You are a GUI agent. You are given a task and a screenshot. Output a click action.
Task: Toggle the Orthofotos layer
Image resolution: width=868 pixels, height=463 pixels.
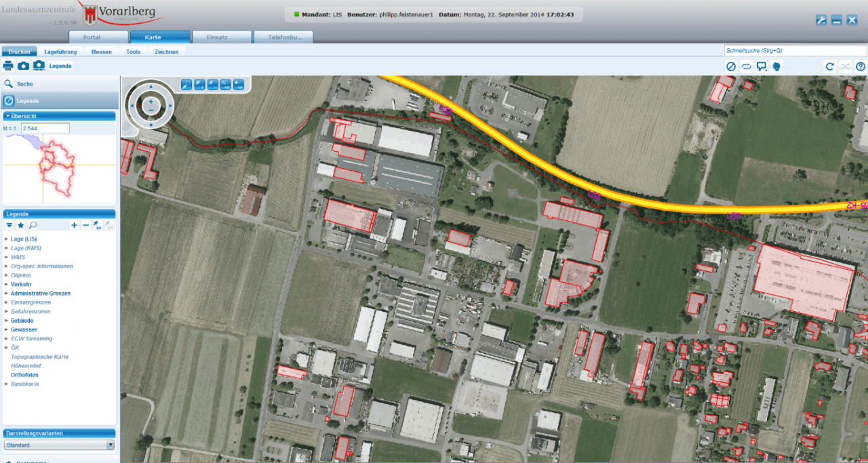[x=24, y=375]
